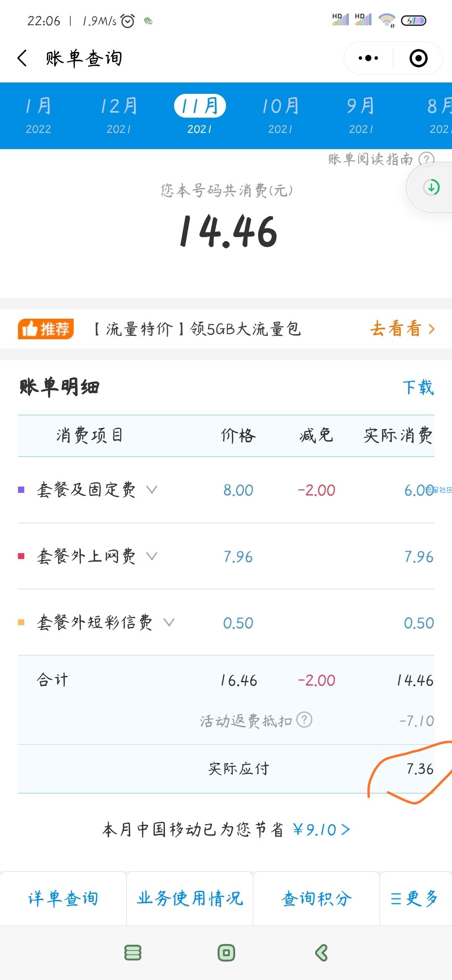The height and width of the screenshot is (980, 452).
Task: Select the 9月 2021 month tab
Action: pyautogui.click(x=361, y=116)
